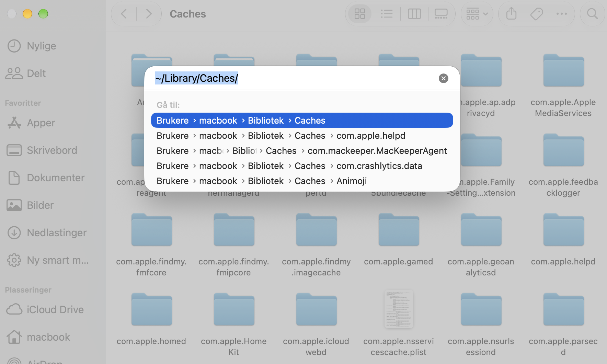Open Skrivebord in the sidebar
Image resolution: width=607 pixels, height=364 pixels.
(x=42, y=150)
